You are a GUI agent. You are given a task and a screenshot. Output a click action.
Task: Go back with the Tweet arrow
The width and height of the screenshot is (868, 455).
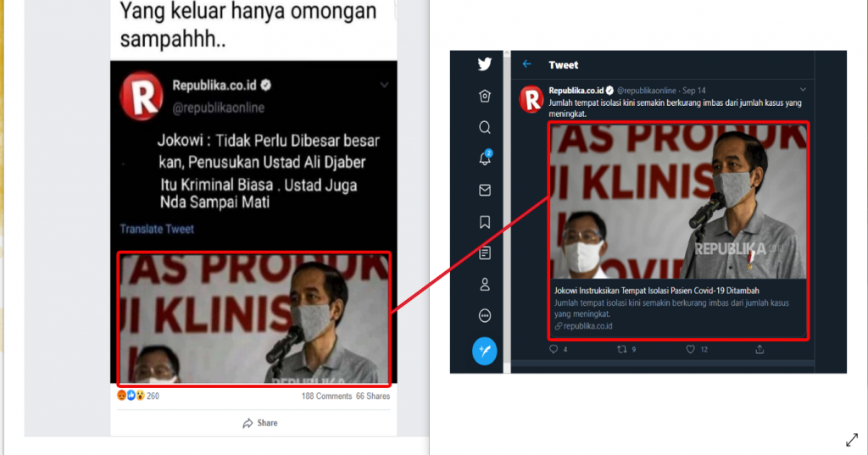526,64
